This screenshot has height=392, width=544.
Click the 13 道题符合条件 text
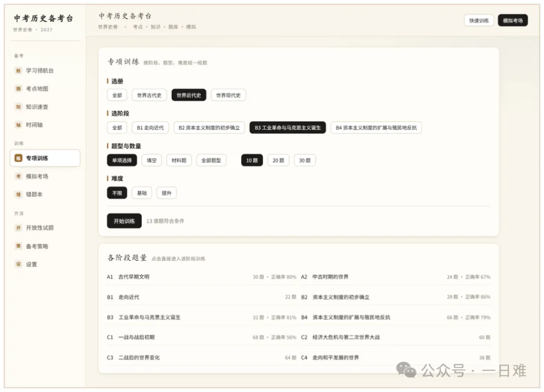(165, 221)
